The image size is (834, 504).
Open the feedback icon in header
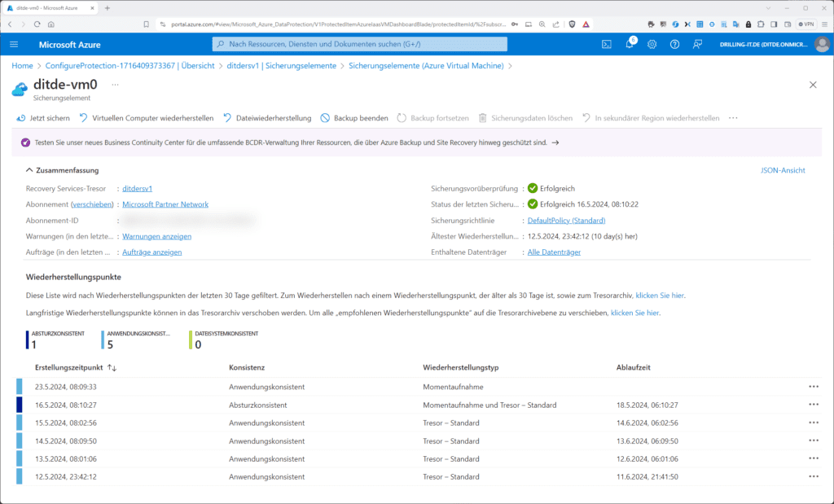tap(697, 44)
